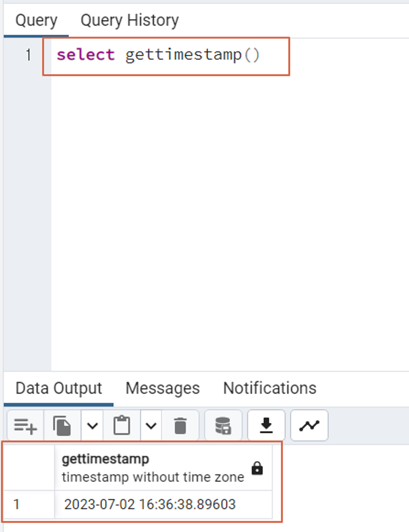Switch to the Query History tab
This screenshot has width=409, height=532.
(x=130, y=20)
